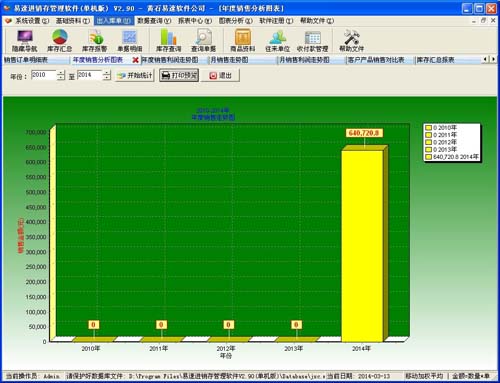Image resolution: width=500 pixels, height=383 pixels.
Task: Click the chart title 年度销售走势图
Action: tap(213, 117)
